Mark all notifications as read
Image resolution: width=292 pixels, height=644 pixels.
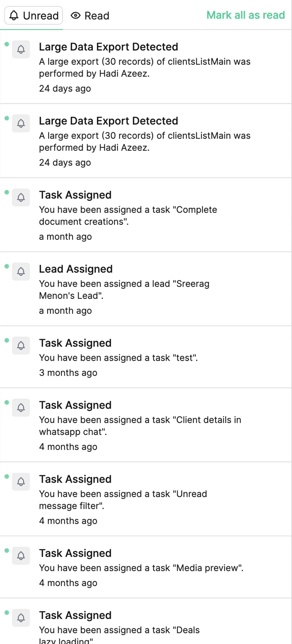[245, 15]
